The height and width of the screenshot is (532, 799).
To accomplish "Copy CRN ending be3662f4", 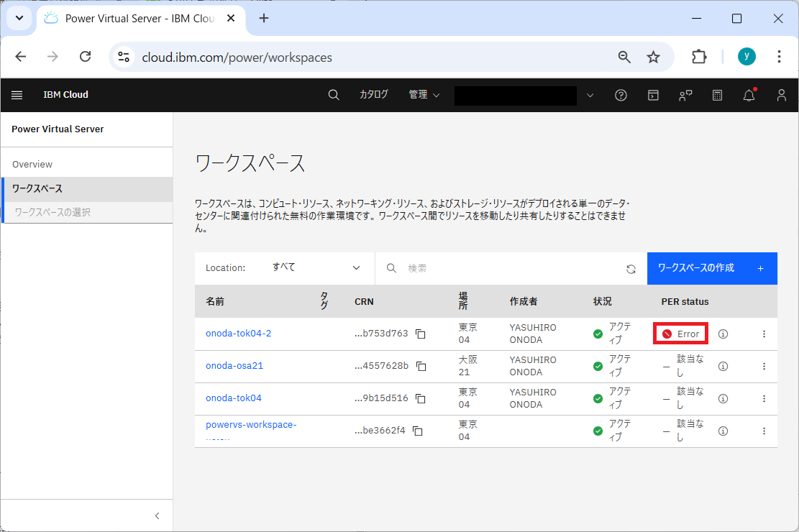I will 417,431.
